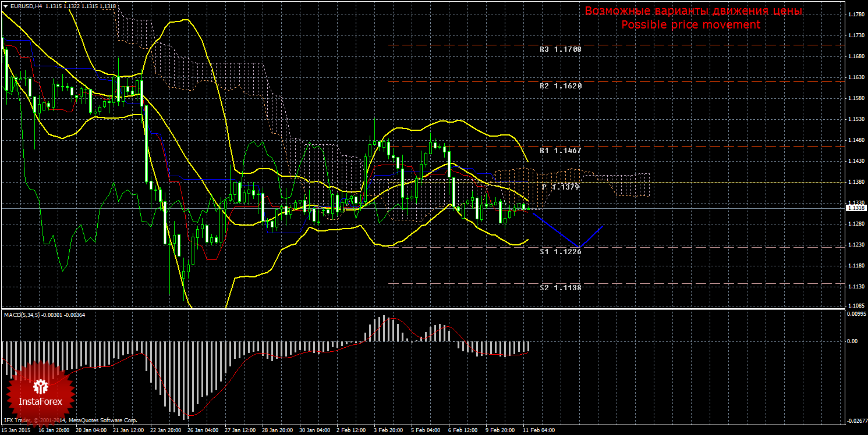Select the R3 1.1708 resistance label
The image size is (868, 435).
(560, 49)
